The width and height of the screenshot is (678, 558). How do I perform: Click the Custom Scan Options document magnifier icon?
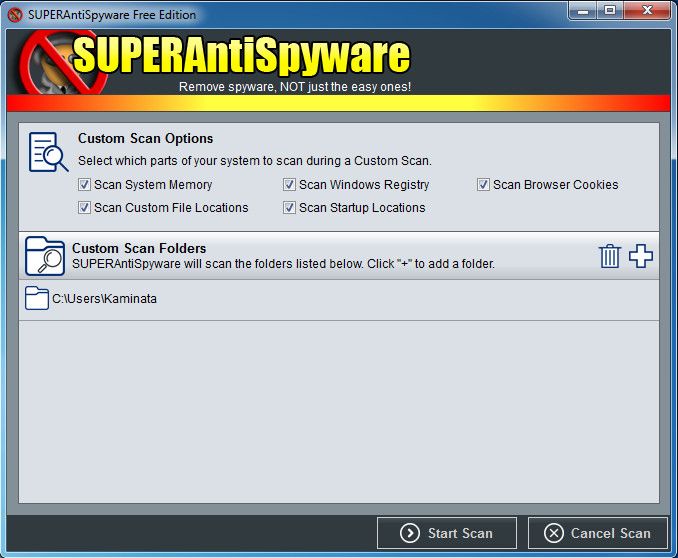coord(48,152)
